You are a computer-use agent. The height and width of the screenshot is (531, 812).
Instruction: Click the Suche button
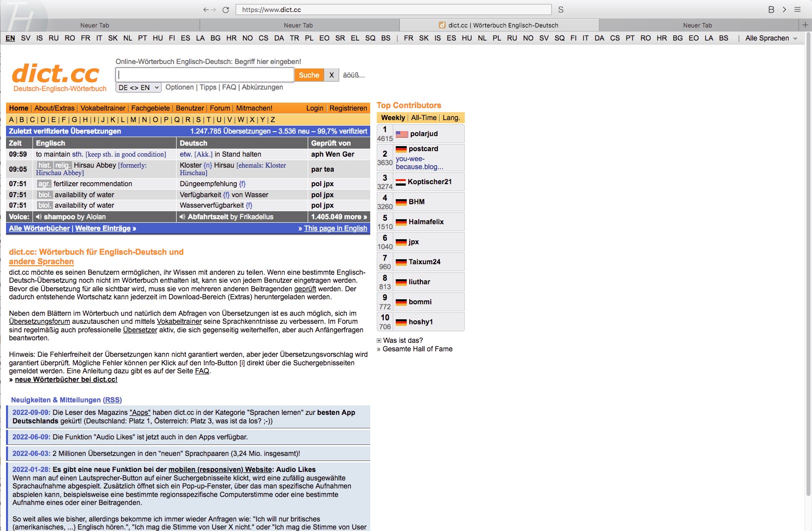(309, 75)
